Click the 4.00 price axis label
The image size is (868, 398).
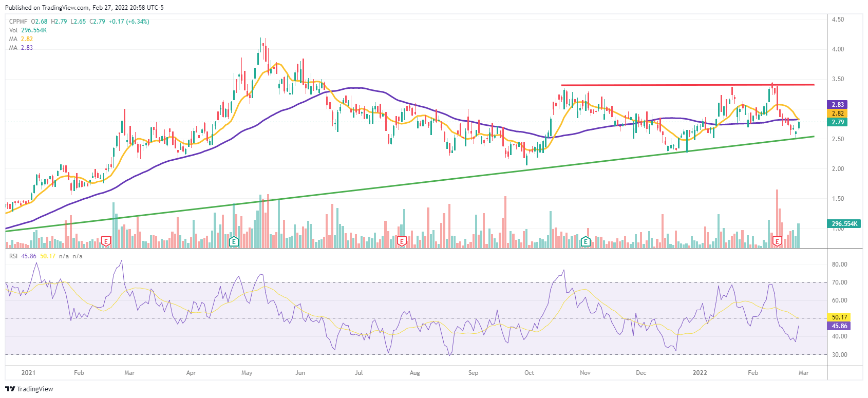[838, 49]
